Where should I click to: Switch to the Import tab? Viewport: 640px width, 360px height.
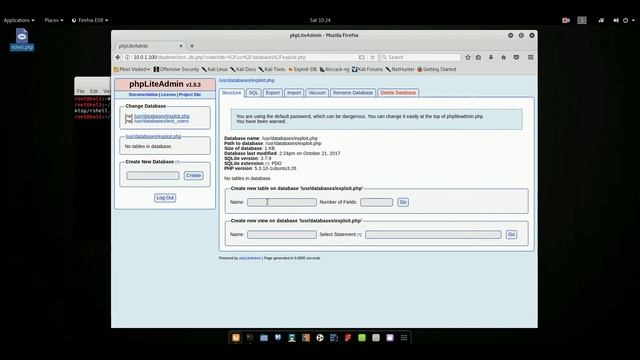coord(294,93)
